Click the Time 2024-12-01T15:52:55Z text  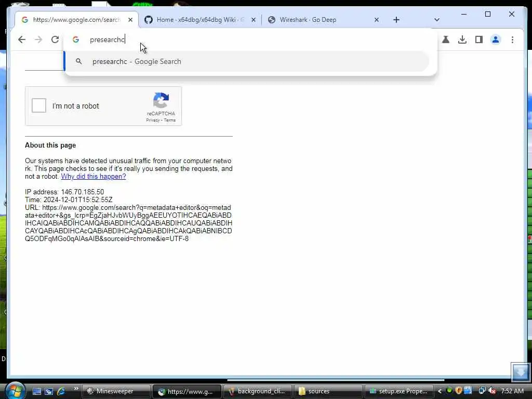[69, 200]
